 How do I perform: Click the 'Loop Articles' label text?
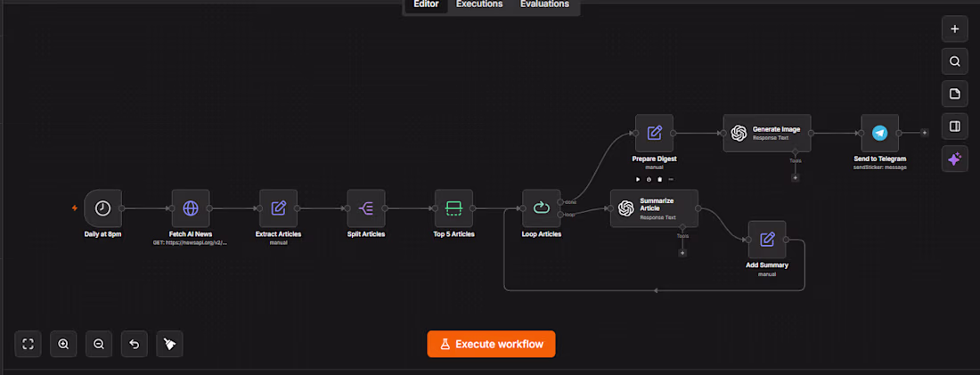[542, 234]
